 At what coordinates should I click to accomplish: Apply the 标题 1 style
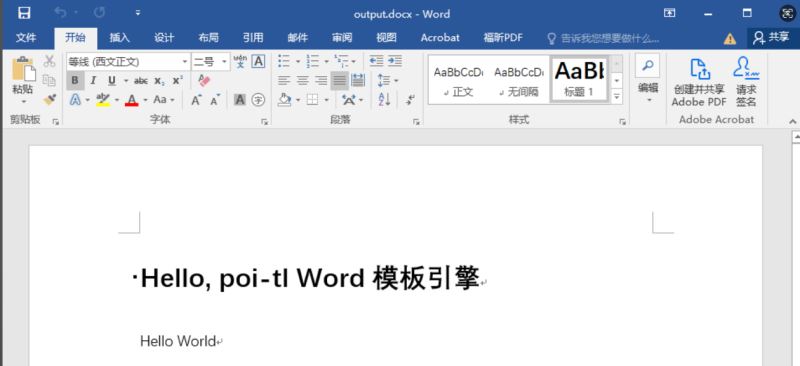(x=579, y=80)
